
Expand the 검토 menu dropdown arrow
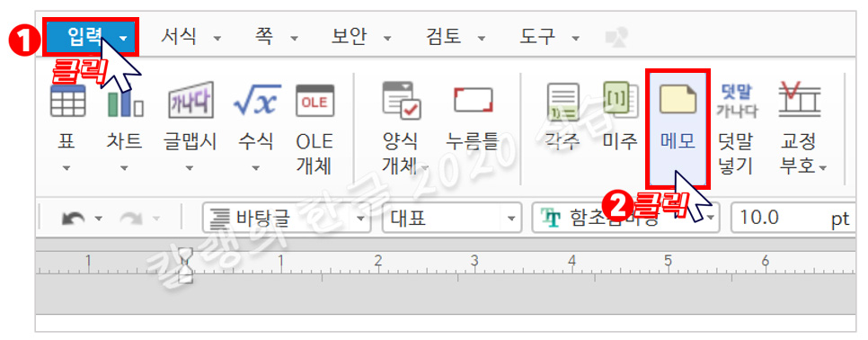(x=482, y=39)
